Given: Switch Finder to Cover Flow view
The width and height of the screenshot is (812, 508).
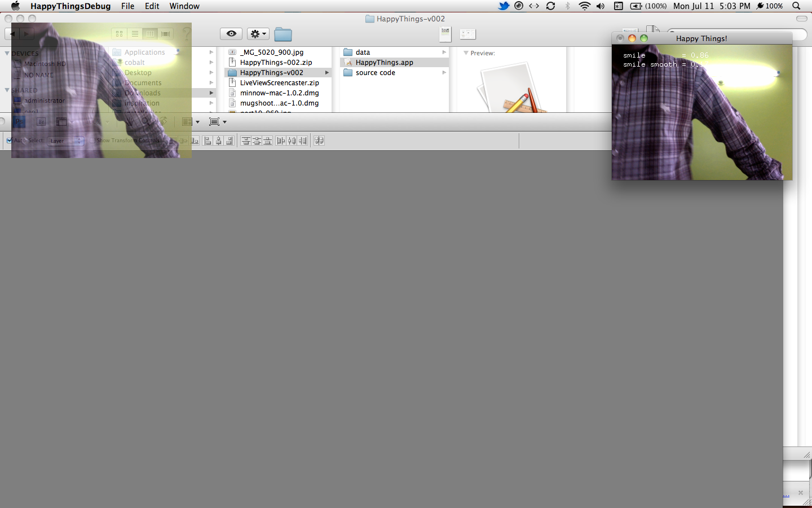Looking at the screenshot, I should [165, 34].
